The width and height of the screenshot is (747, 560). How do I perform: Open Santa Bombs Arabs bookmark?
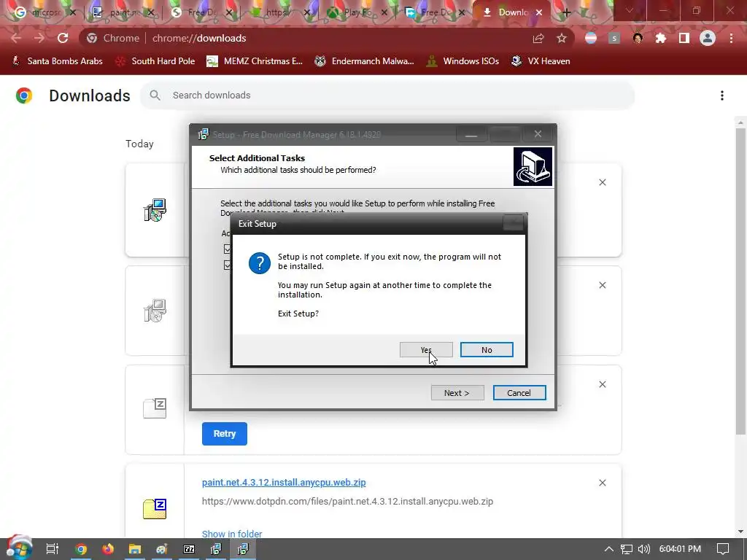click(x=57, y=61)
